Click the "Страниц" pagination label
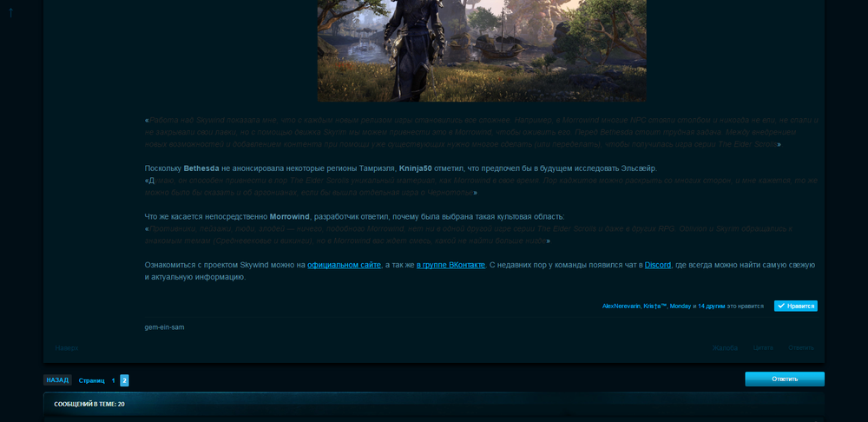 click(92, 381)
